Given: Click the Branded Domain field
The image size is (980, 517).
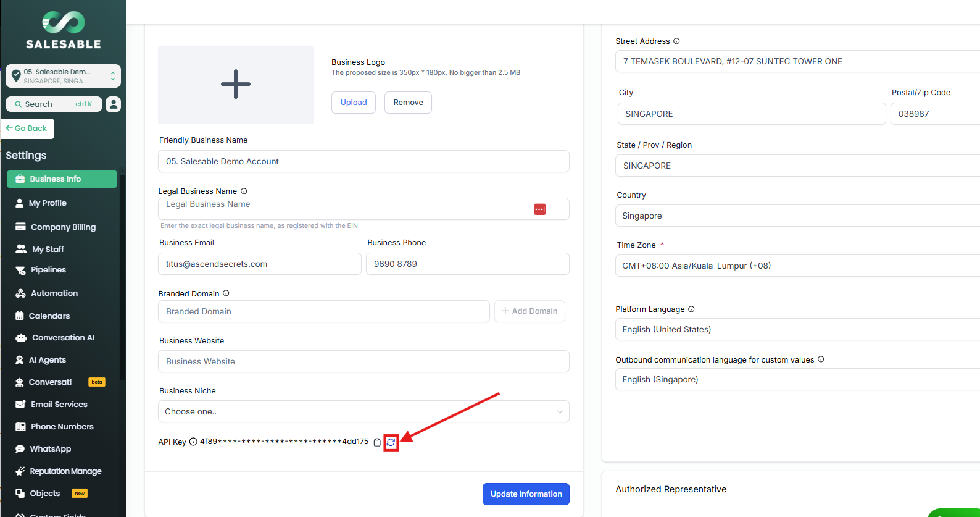Looking at the screenshot, I should coord(324,311).
